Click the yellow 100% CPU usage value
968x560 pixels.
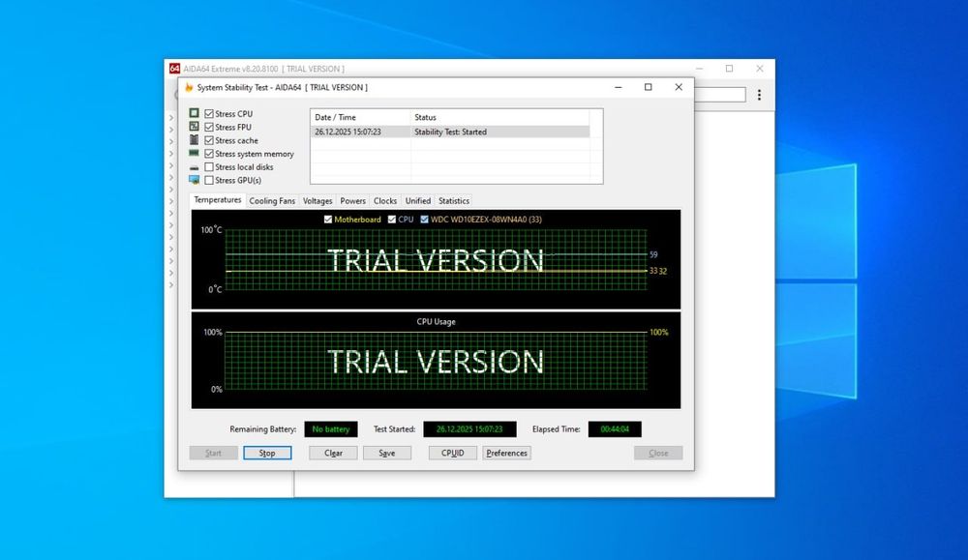658,332
